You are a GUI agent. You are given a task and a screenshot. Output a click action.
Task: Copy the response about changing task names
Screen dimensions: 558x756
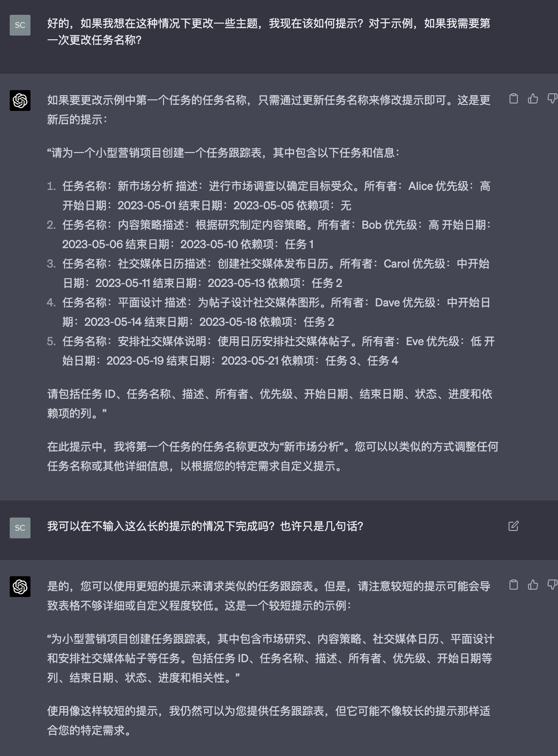coord(514,99)
